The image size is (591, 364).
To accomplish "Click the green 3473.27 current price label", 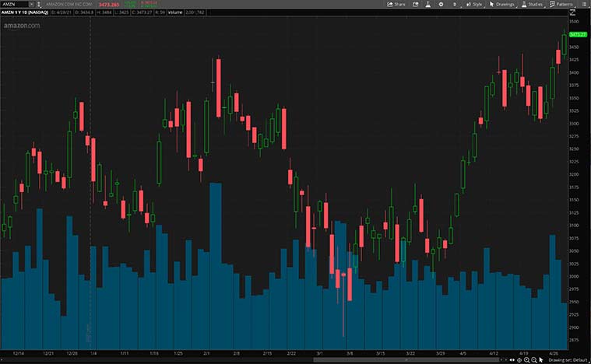I will pyautogui.click(x=578, y=34).
